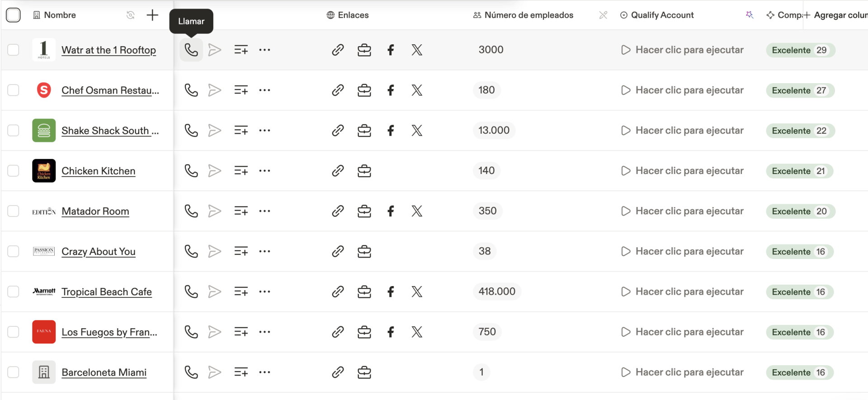Open three-dot menu for Matador Room
Viewport: 868px width, 400px height.
264,211
